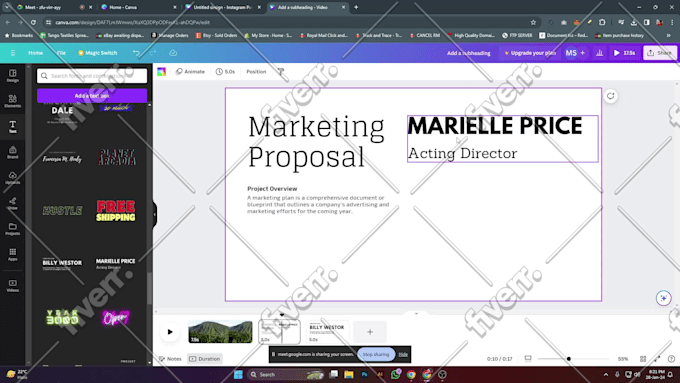This screenshot has height=383, width=680.
Task: Click the Share button
Action: pyautogui.click(x=660, y=53)
